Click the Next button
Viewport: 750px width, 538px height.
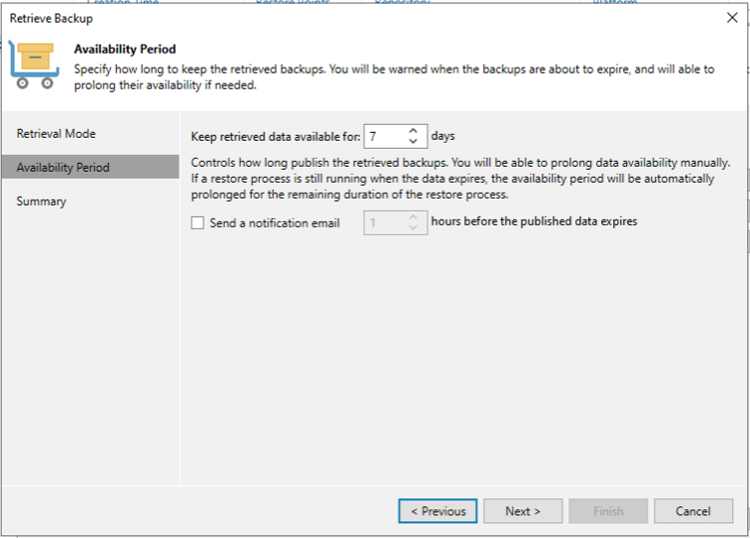(523, 511)
